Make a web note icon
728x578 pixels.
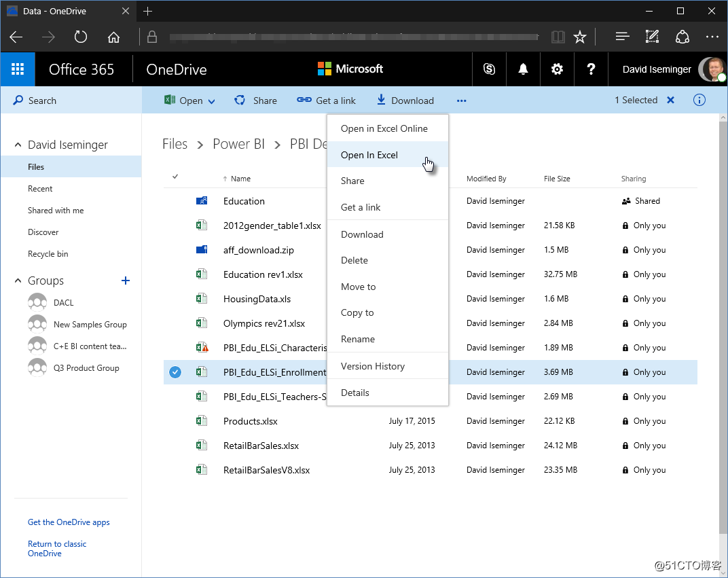[652, 37]
